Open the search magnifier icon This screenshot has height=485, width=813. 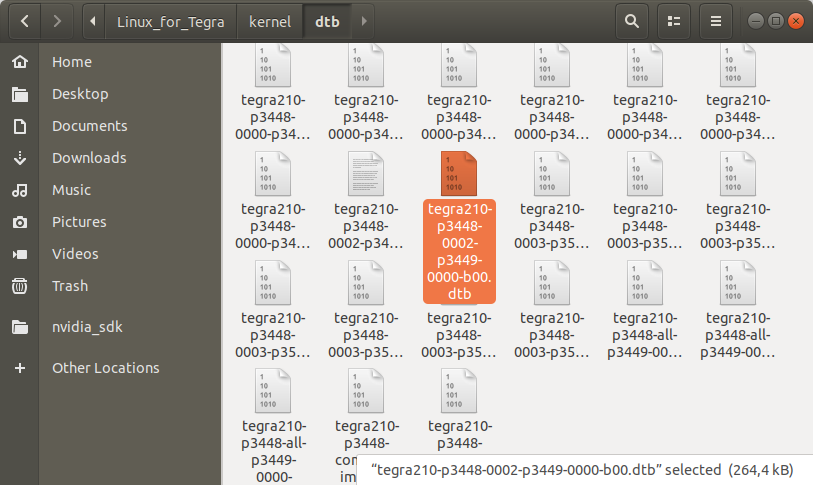pyautogui.click(x=631, y=20)
